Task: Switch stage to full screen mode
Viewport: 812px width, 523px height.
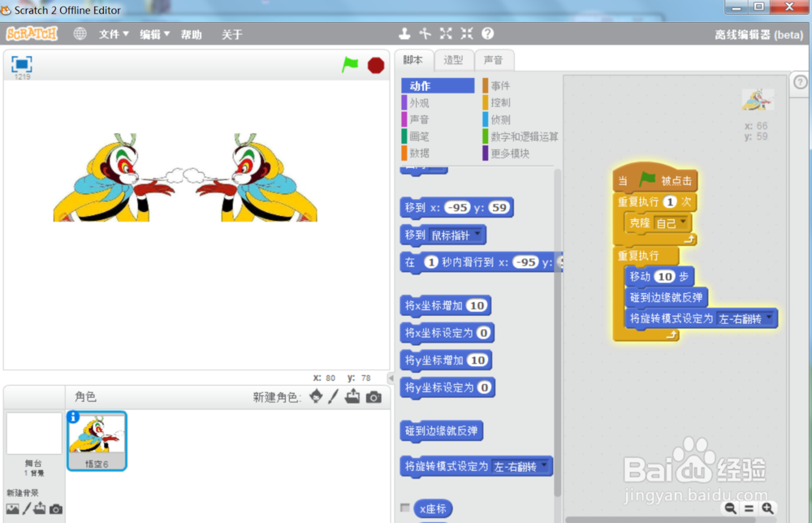Action: [22, 64]
